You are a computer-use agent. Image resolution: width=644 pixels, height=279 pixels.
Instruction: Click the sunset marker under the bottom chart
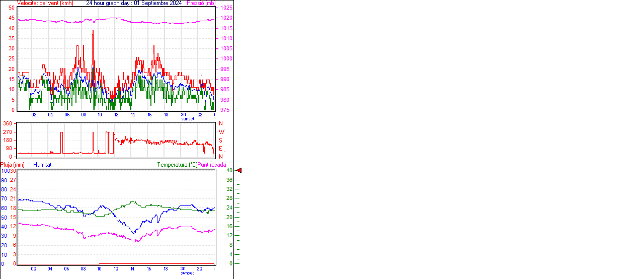187,273
